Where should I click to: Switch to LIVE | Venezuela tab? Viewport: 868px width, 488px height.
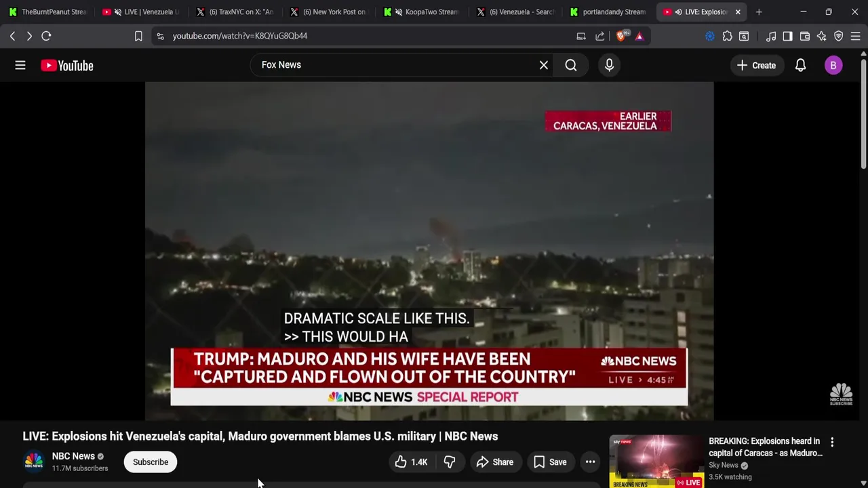tap(151, 12)
